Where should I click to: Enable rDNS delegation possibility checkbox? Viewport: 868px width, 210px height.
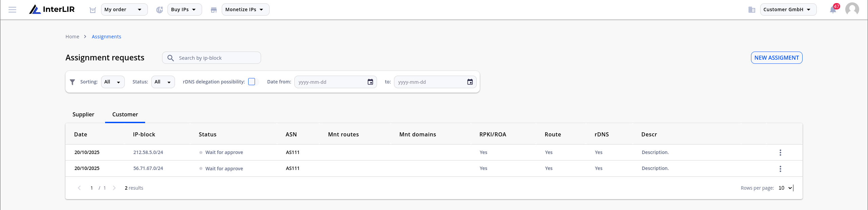(x=252, y=82)
